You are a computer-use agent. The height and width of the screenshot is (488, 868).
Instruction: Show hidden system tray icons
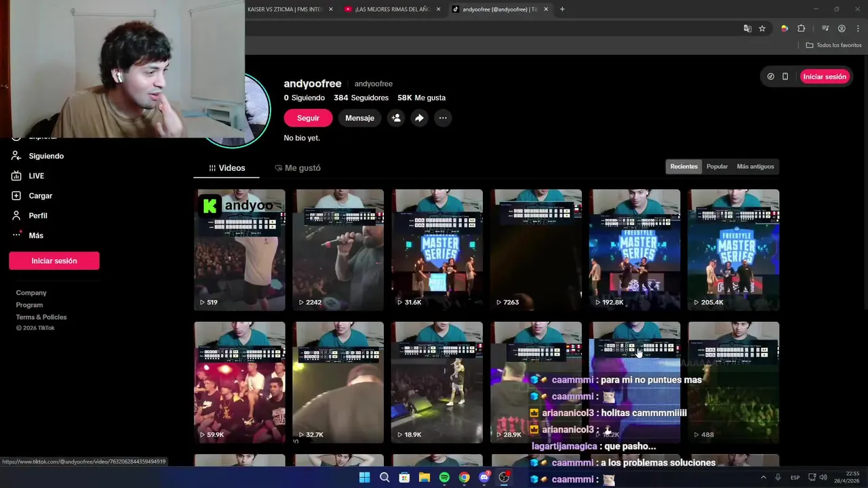[x=763, y=477]
